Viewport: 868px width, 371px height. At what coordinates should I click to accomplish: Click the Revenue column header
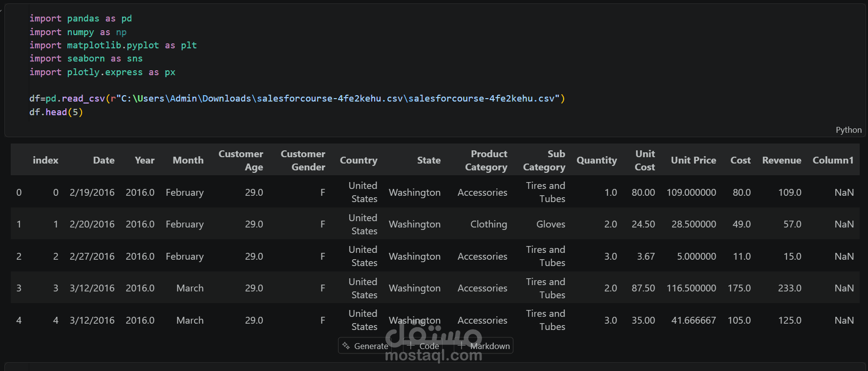coord(781,160)
